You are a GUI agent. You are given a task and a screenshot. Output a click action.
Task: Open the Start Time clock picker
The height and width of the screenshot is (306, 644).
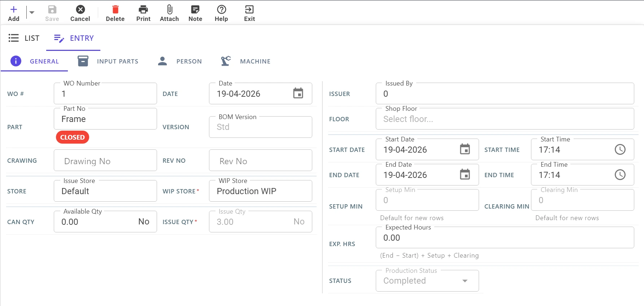coord(620,149)
